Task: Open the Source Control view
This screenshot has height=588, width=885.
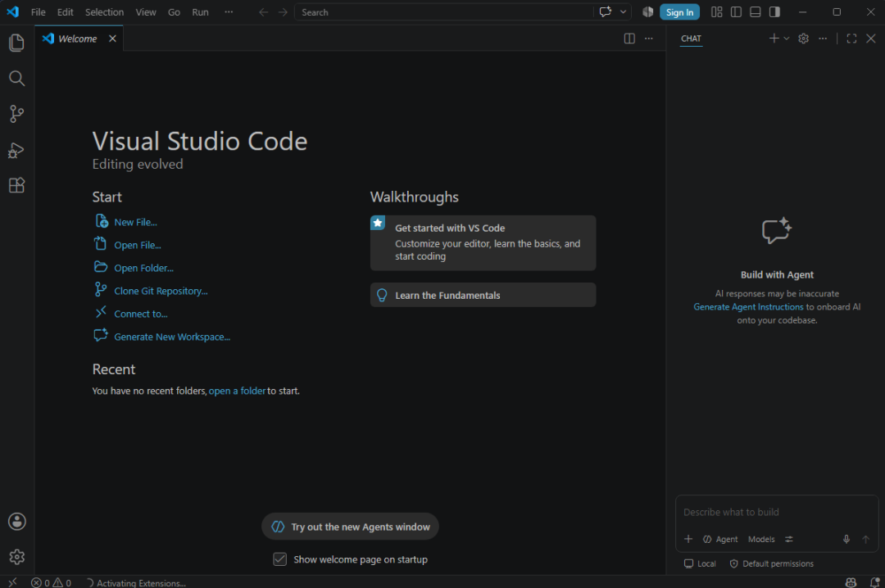Action: point(17,114)
